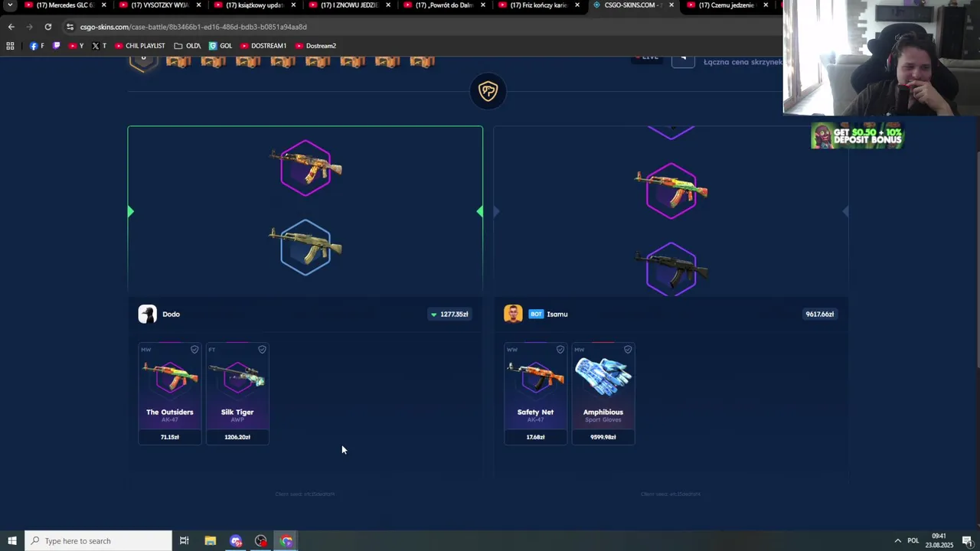Open the OBS icon on the taskbar
Screen dimensions: 980x551
coord(261,541)
